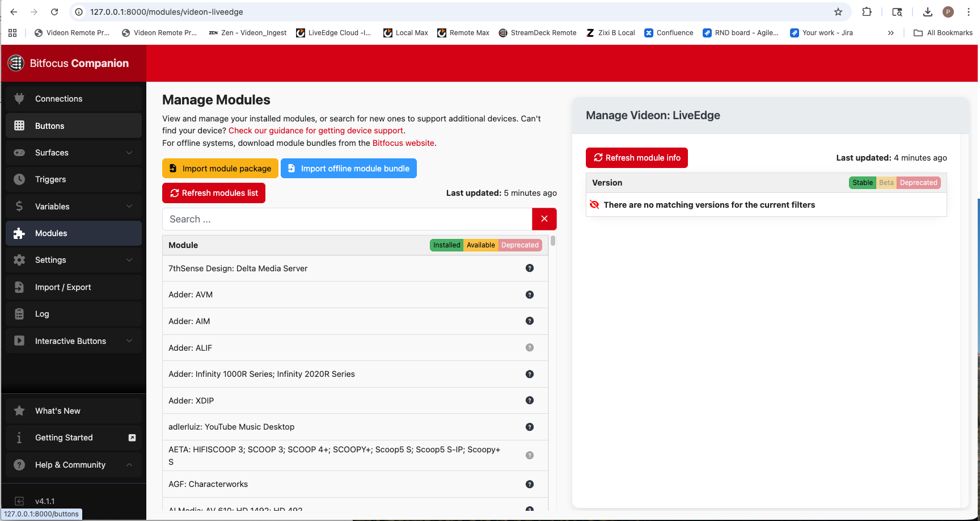Open the Chrome three-dot menu
The width and height of the screenshot is (980, 521).
click(969, 12)
